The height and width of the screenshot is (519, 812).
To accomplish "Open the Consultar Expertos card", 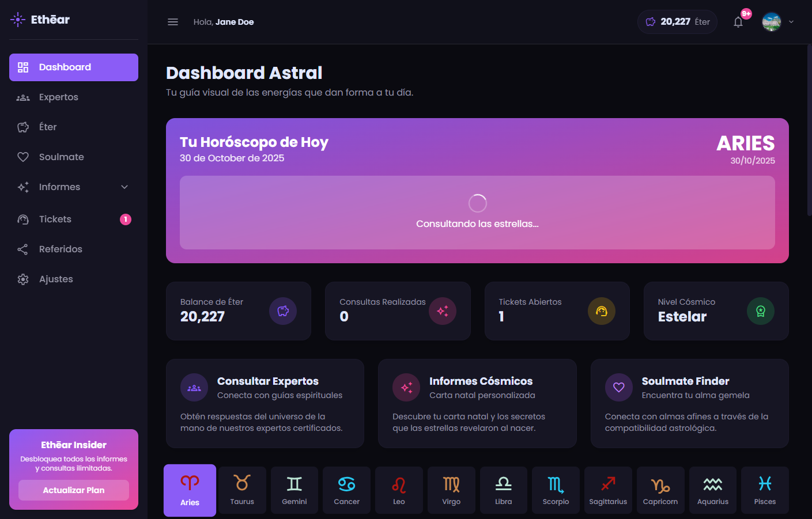I will [265, 403].
